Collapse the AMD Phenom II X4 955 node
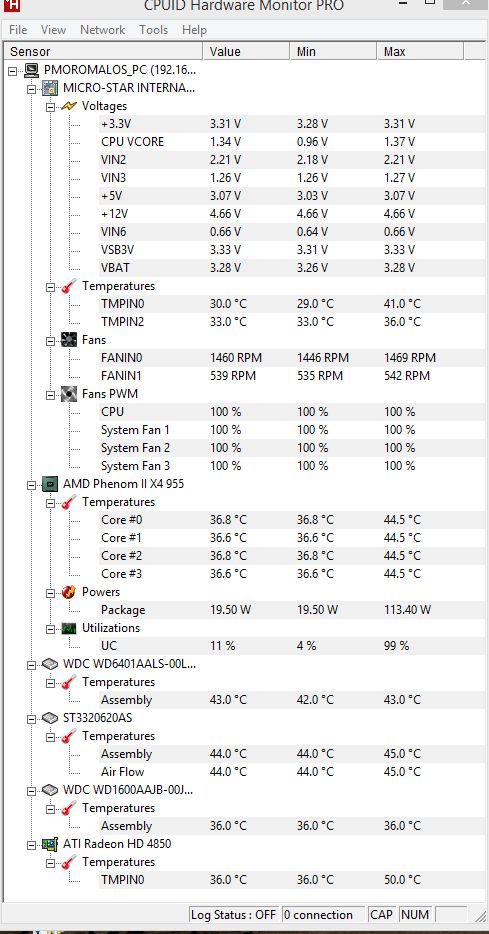The image size is (489, 934). (x=32, y=484)
